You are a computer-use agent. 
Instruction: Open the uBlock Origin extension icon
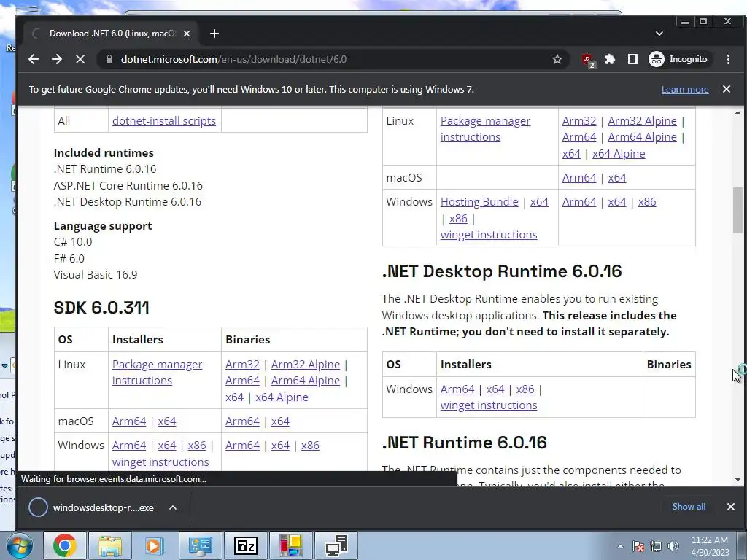click(x=587, y=60)
